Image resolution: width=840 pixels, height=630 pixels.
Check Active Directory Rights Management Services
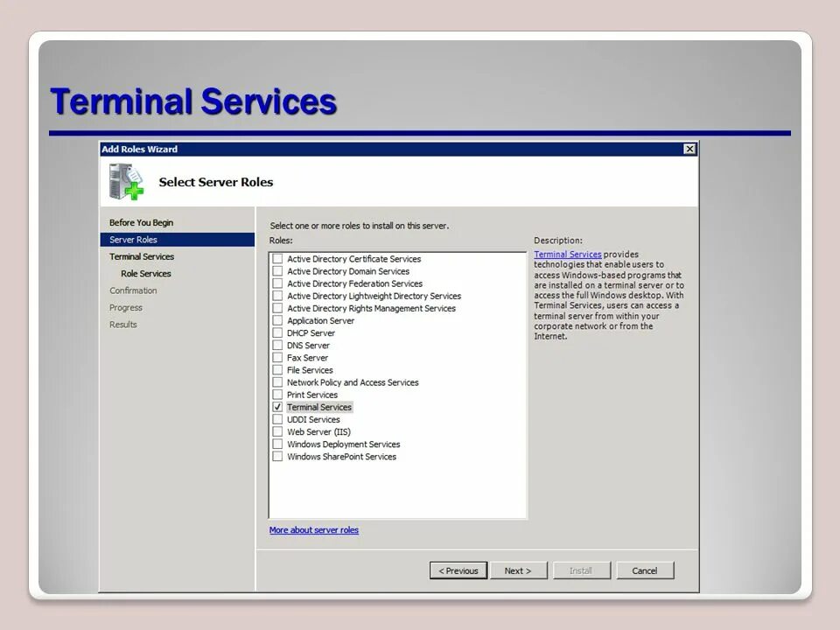click(277, 308)
